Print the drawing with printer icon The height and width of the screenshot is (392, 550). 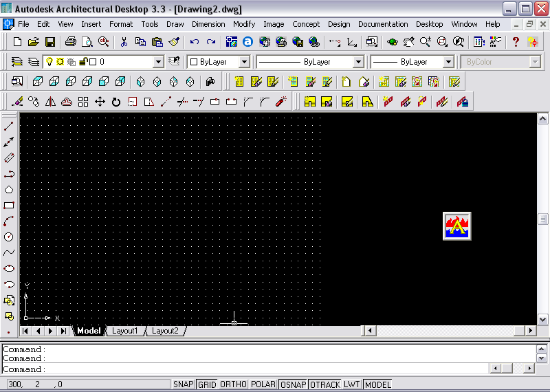(x=71, y=42)
